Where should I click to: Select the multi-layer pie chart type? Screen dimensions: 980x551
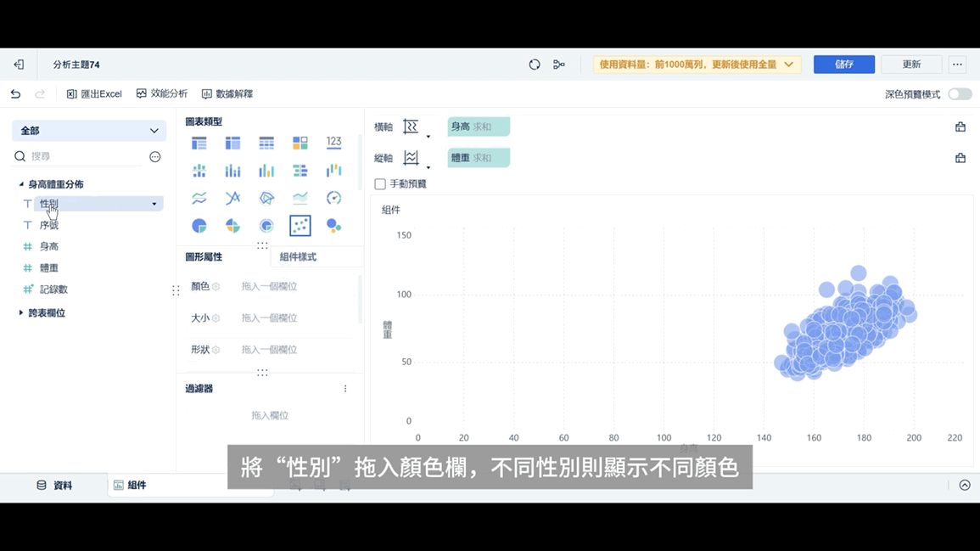tap(267, 226)
